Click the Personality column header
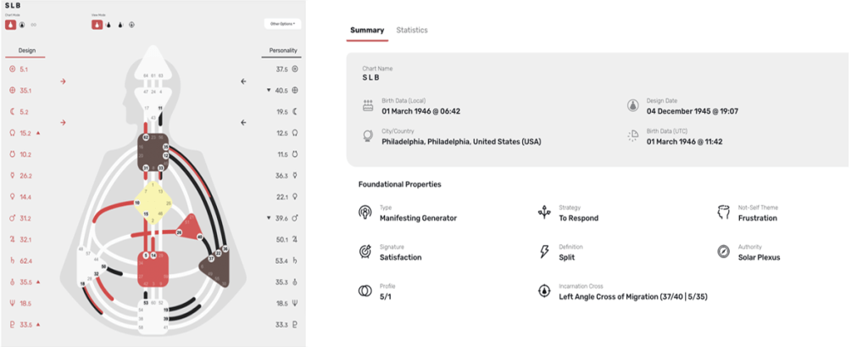 point(282,50)
